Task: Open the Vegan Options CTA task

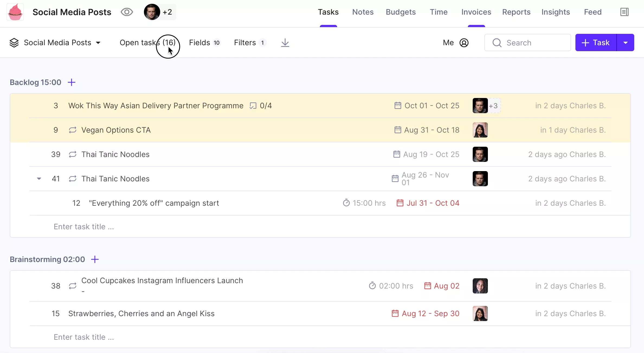Action: tap(116, 130)
